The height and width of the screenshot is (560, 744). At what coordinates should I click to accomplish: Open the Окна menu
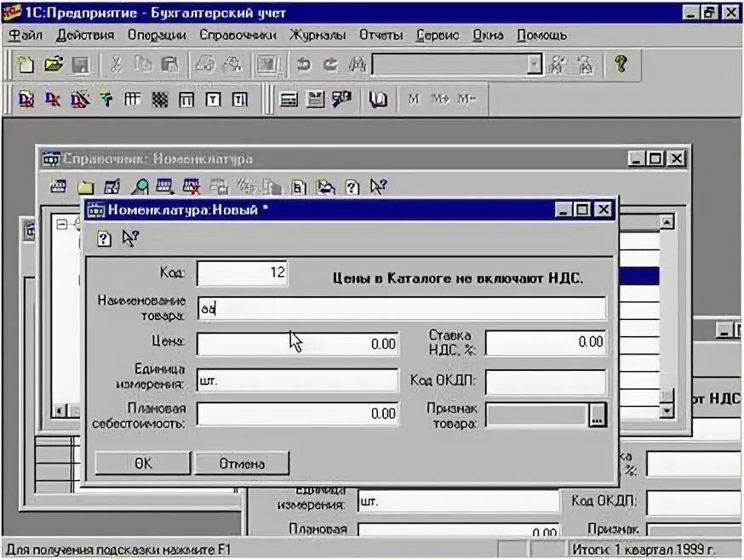tap(488, 35)
